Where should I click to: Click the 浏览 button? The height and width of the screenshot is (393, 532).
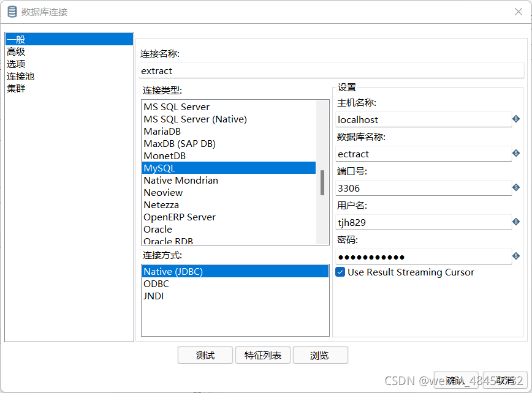click(321, 356)
